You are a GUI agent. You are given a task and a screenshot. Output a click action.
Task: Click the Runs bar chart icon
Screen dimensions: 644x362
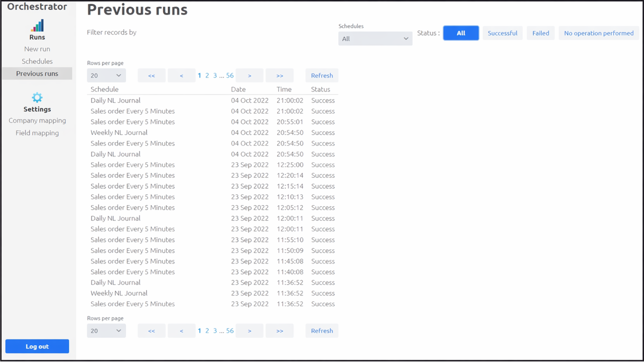37,25
